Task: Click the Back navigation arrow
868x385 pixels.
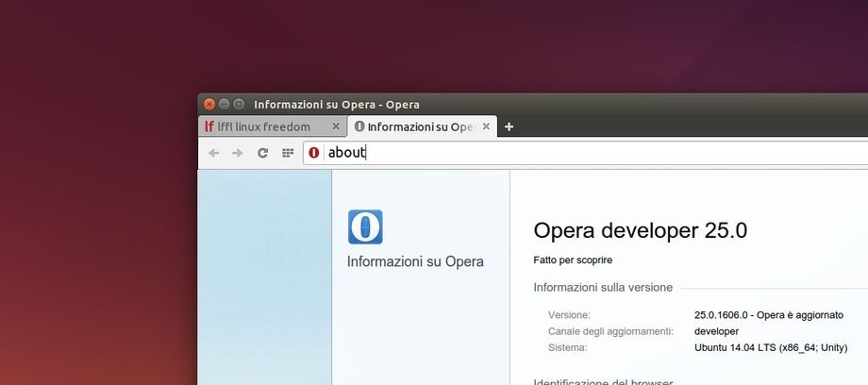Action: pyautogui.click(x=214, y=153)
